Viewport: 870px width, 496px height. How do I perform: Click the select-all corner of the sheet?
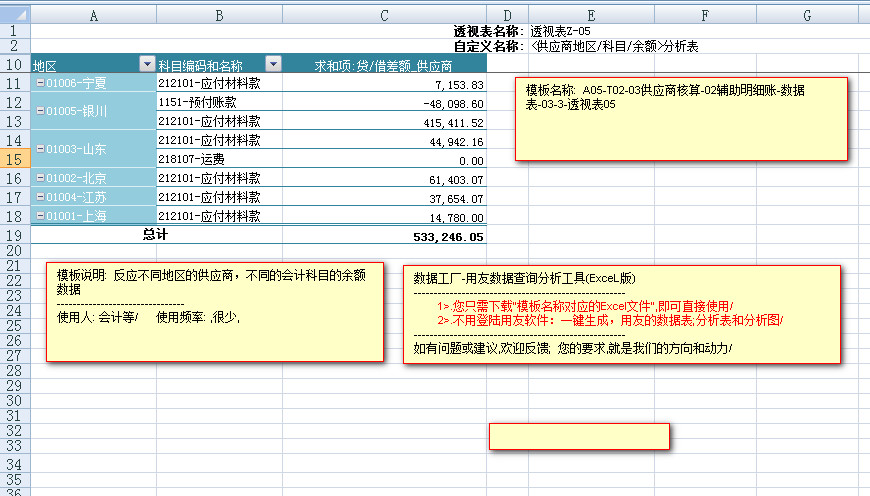[15, 15]
